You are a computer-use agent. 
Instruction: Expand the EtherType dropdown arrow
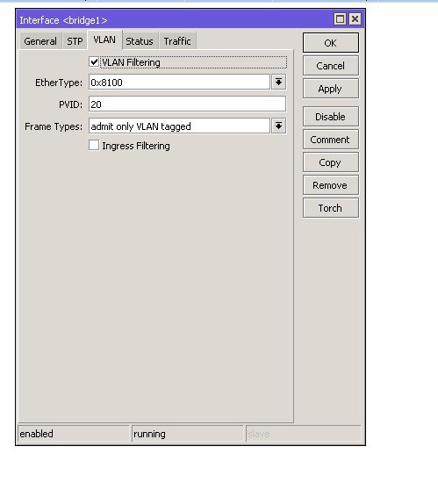(278, 82)
